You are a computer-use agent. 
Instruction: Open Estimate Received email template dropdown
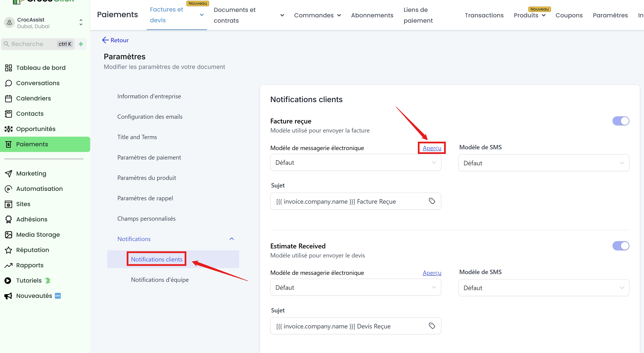click(x=355, y=287)
